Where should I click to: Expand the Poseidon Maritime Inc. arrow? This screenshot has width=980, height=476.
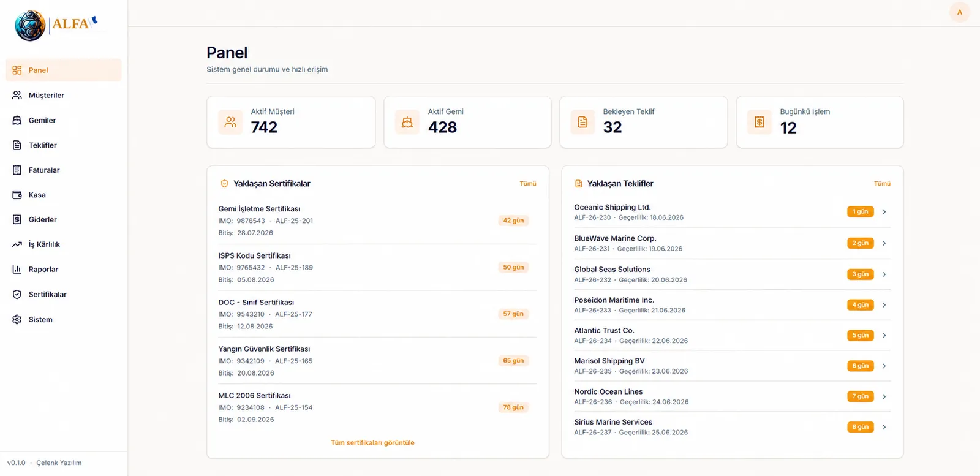(x=884, y=305)
